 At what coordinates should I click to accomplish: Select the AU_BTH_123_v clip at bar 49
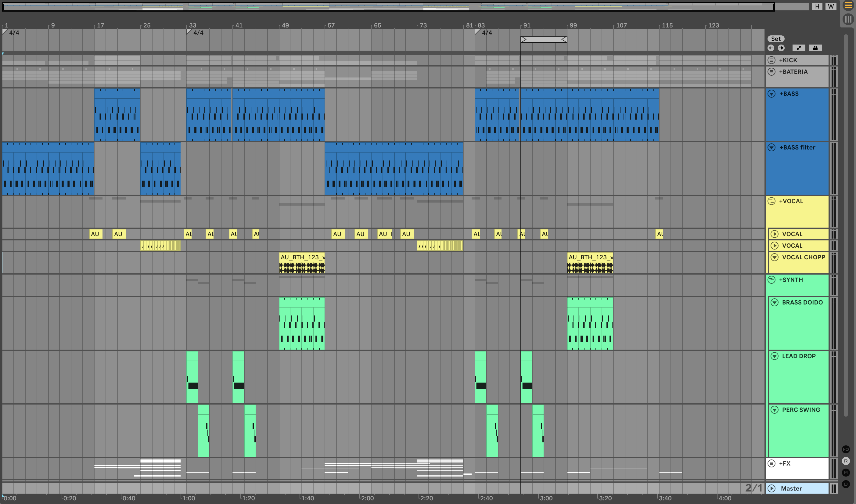pos(302,263)
